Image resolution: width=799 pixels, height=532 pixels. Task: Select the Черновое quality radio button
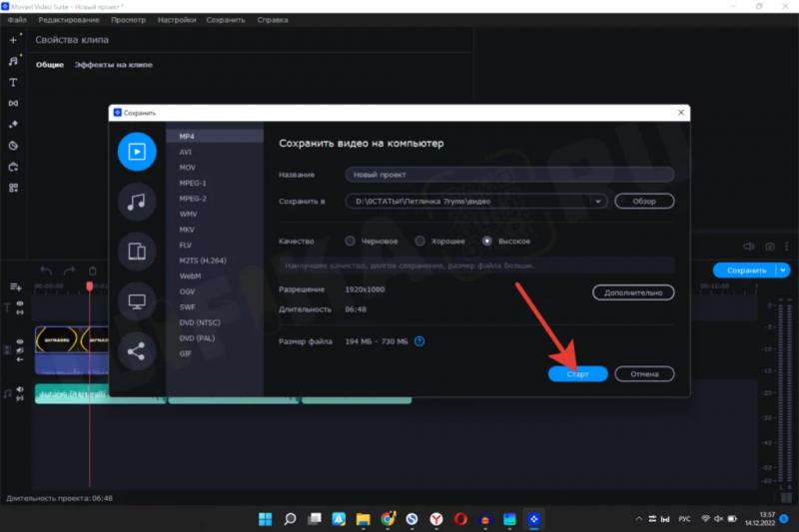(350, 242)
